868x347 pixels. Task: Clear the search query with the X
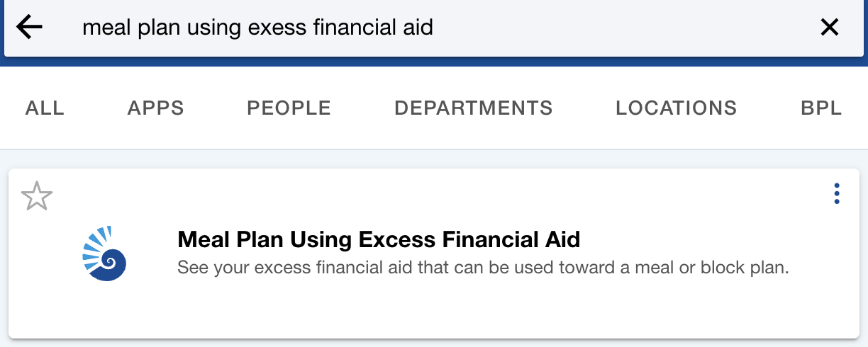829,28
